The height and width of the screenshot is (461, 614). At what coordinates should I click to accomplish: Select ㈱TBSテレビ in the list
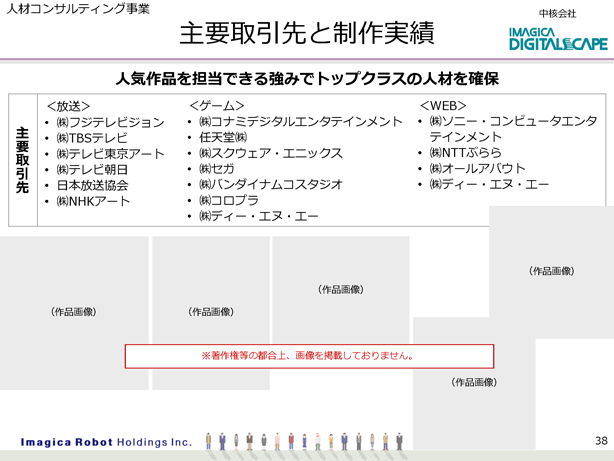(92, 138)
